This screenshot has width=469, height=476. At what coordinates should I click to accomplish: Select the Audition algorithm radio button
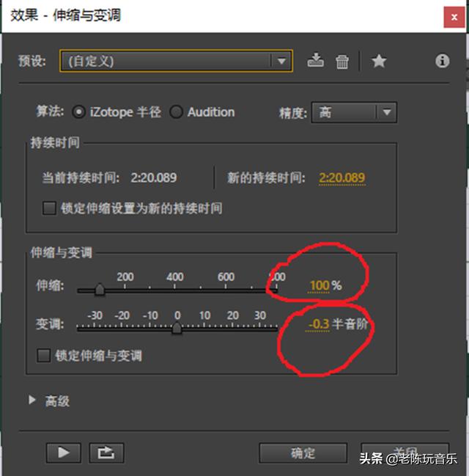177,112
